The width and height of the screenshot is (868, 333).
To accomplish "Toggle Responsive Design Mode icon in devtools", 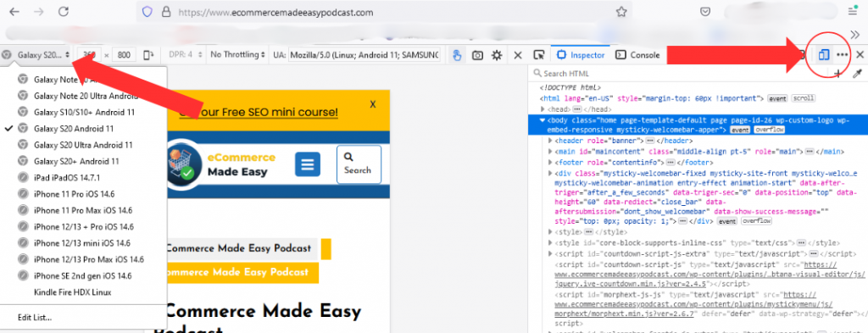I will click(x=824, y=55).
